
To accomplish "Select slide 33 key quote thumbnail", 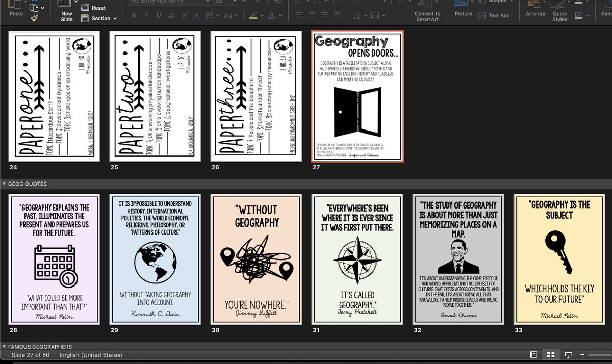I will 559,259.
